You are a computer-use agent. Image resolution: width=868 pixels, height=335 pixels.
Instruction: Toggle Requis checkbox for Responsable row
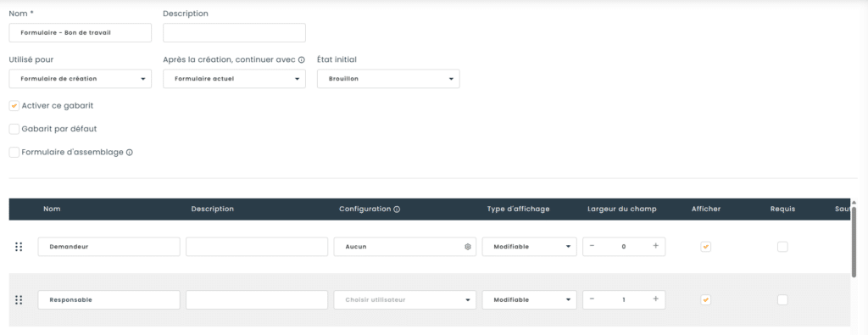coord(782,299)
